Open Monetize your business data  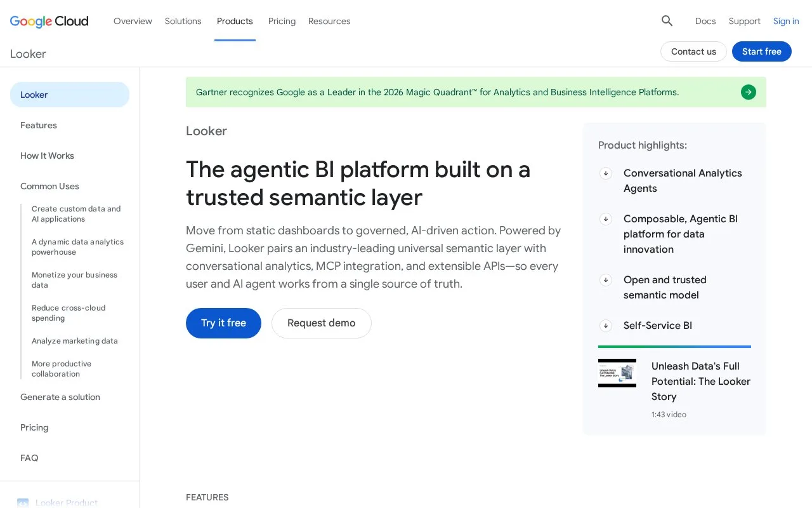pyautogui.click(x=74, y=280)
